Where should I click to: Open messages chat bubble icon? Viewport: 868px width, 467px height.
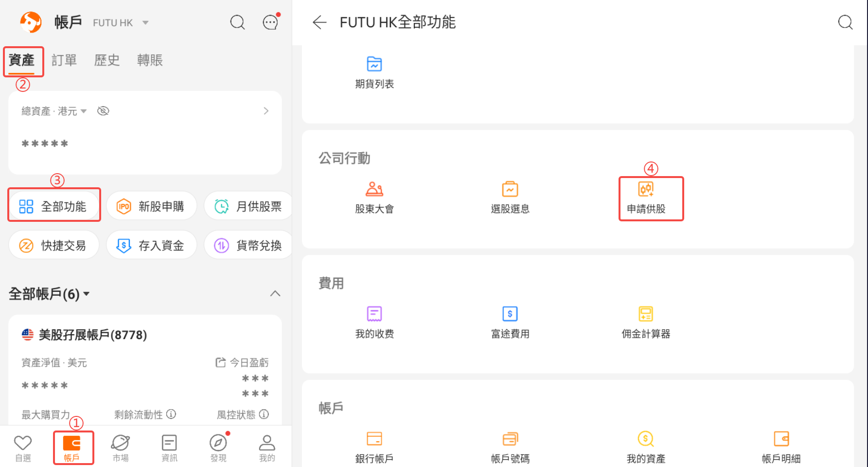pyautogui.click(x=270, y=22)
